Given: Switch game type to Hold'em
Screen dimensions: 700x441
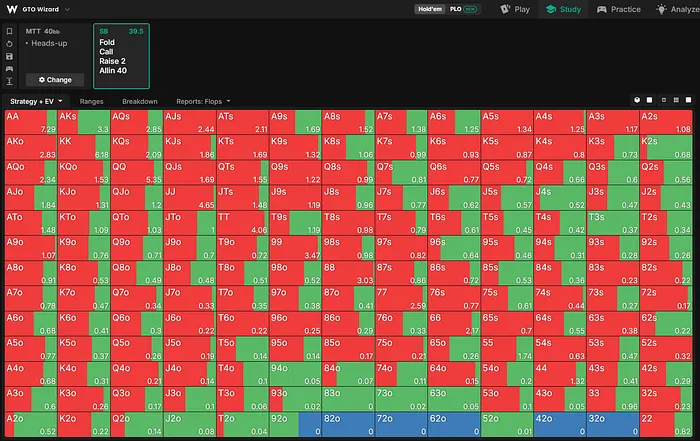Looking at the screenshot, I should (430, 9).
